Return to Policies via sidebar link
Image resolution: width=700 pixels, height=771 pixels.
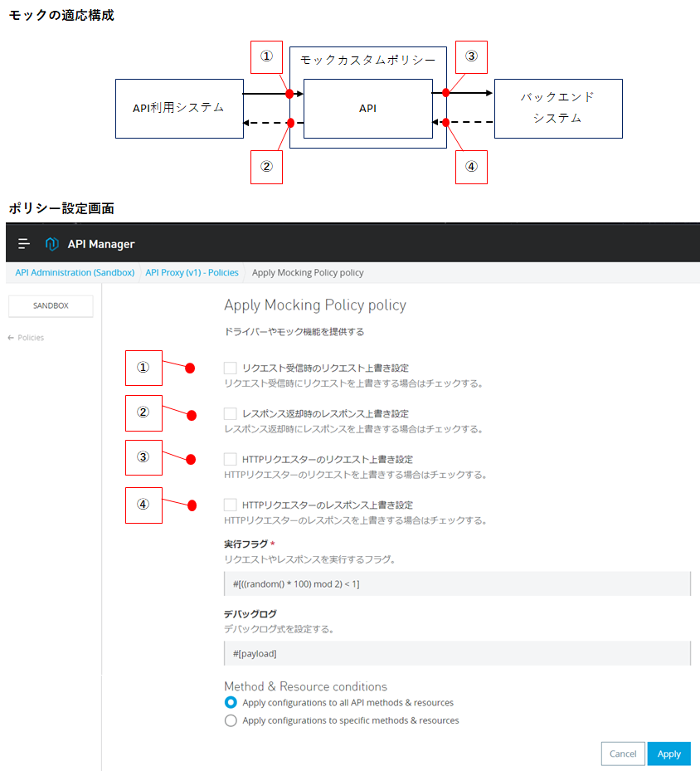click(31, 338)
